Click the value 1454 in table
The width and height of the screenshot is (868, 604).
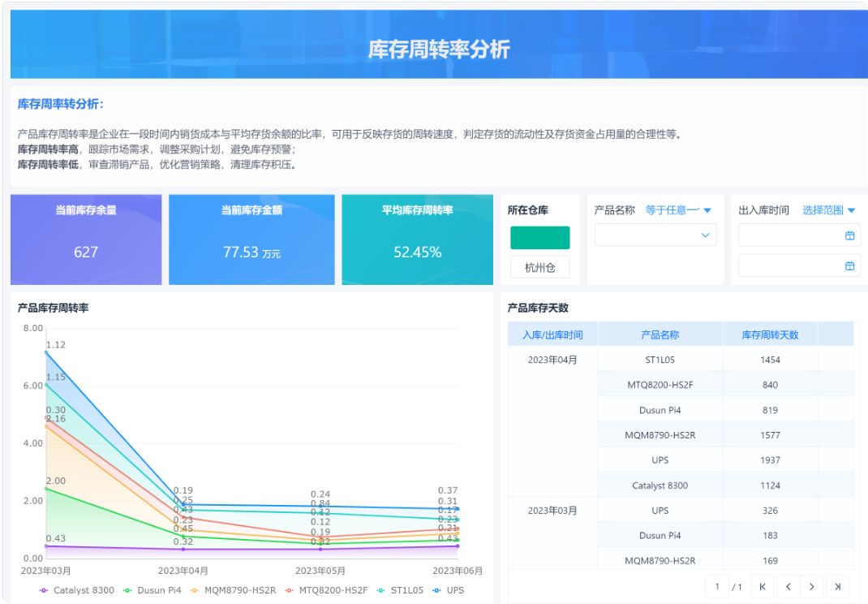coord(770,360)
